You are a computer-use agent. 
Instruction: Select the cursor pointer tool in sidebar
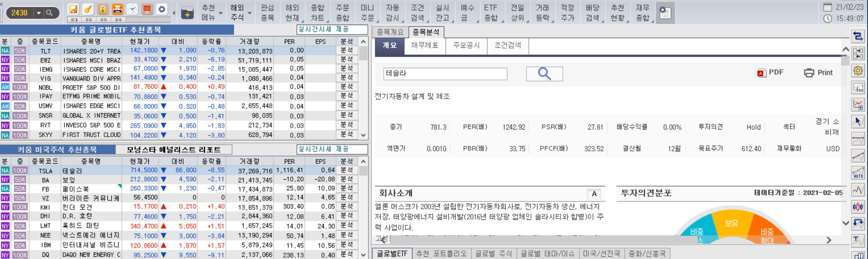click(858, 122)
